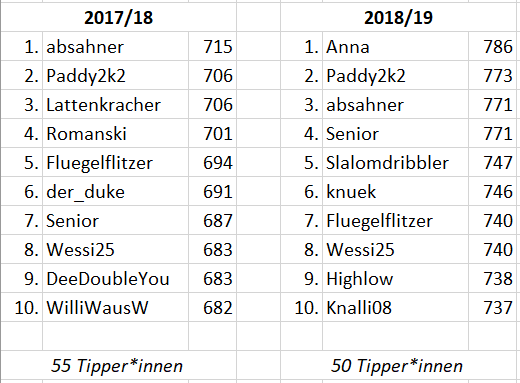Screen dimensions: 520x383
Task: Click the WilliWausW name cell
Action: point(115,307)
